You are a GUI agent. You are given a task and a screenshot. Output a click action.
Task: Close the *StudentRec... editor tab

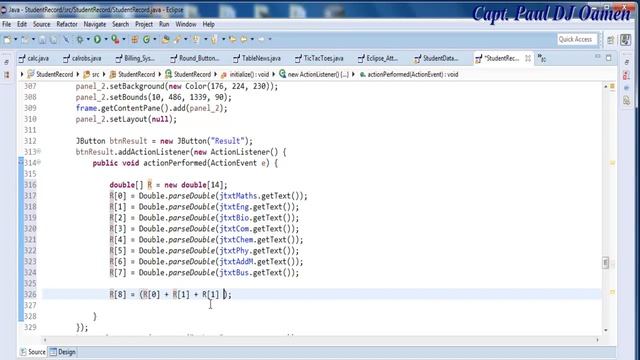click(528, 58)
